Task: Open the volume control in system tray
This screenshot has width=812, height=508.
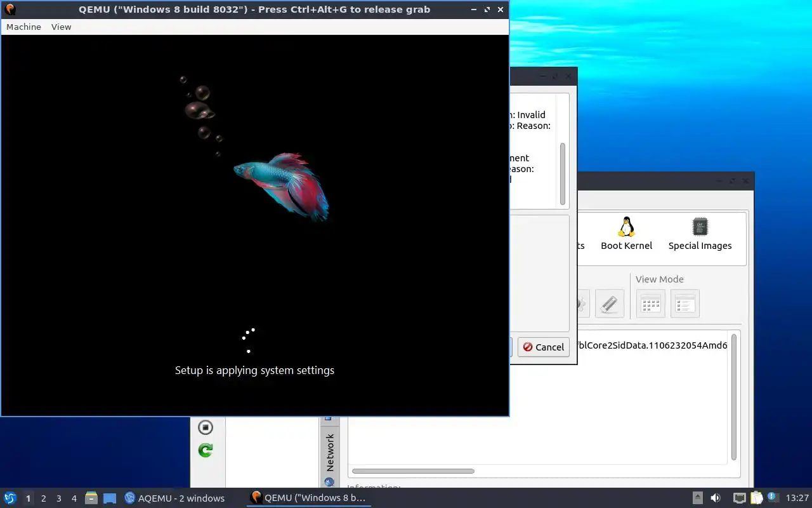Action: pyautogui.click(x=716, y=498)
